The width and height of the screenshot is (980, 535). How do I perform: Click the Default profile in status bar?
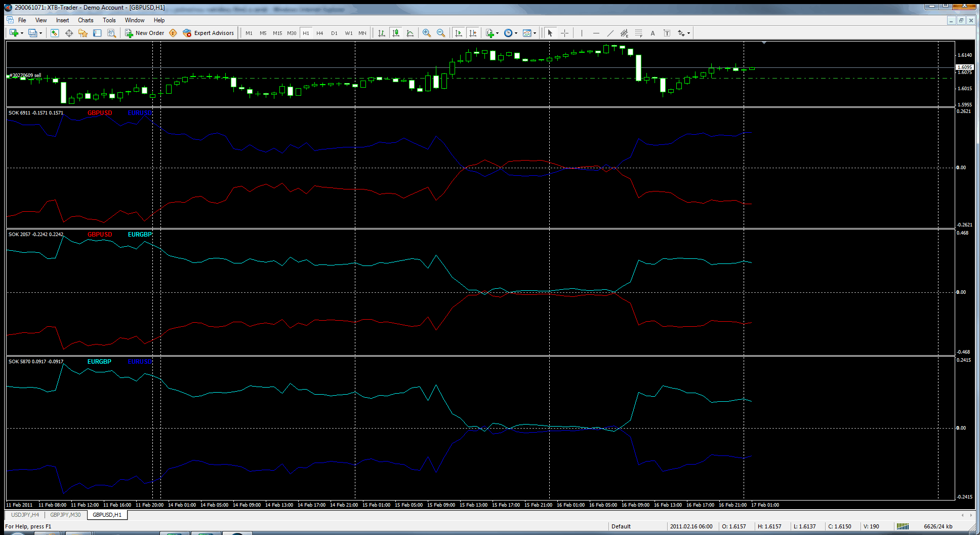[x=621, y=526]
